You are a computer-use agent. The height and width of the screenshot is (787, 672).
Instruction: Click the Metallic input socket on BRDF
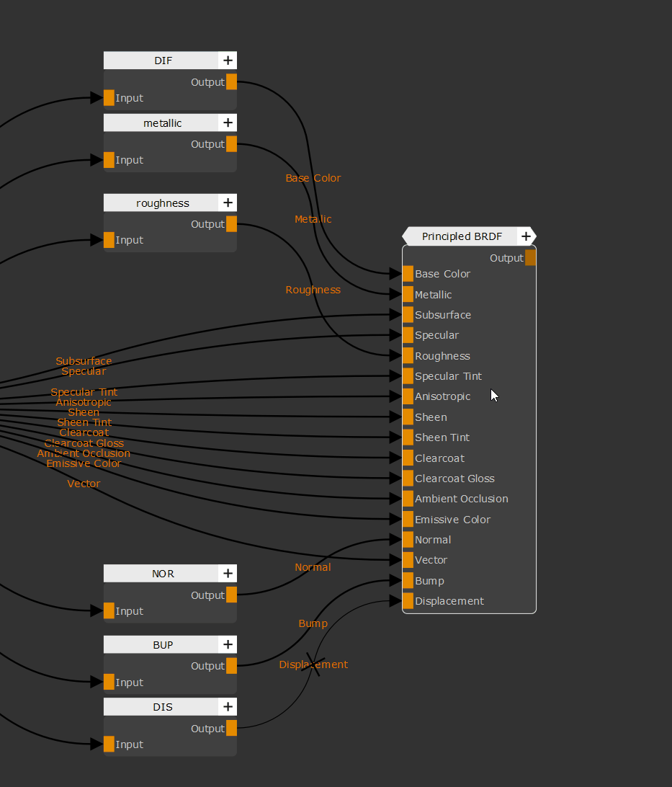click(x=408, y=295)
